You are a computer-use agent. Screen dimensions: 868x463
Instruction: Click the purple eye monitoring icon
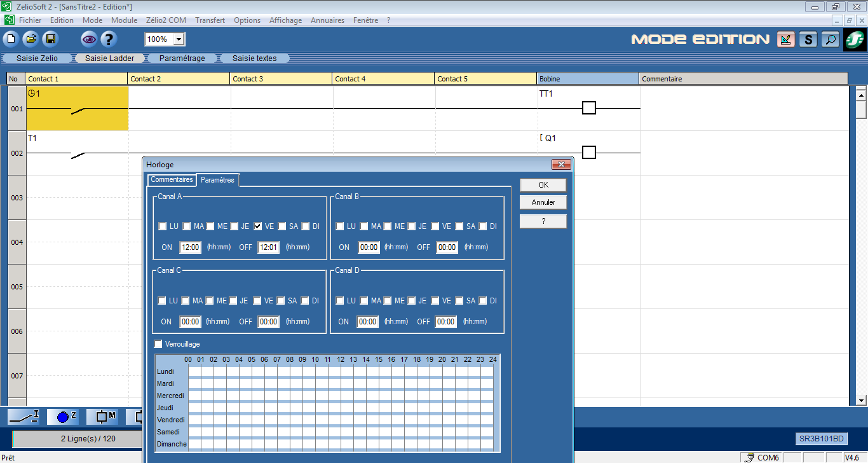(x=89, y=39)
